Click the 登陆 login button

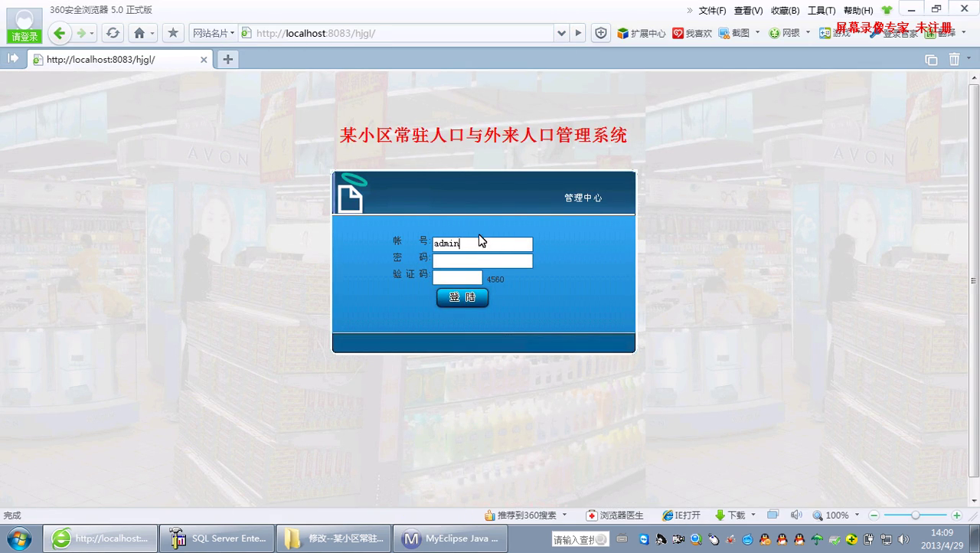(x=462, y=297)
